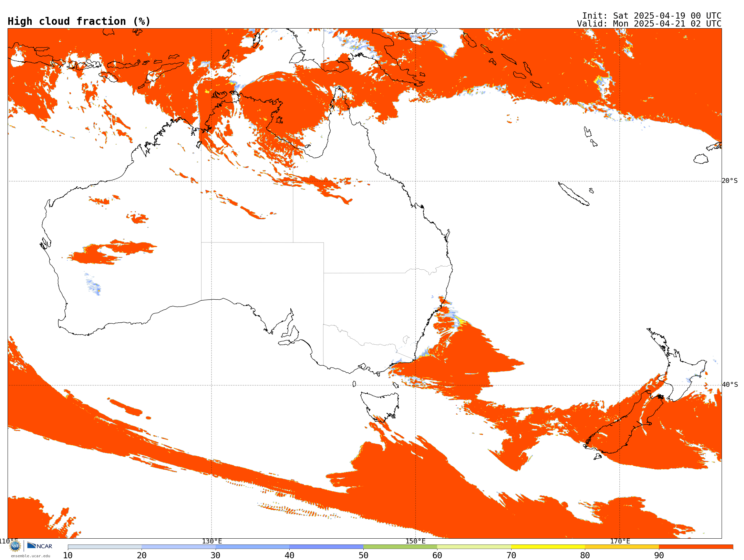
Task: Click the 40°S latitude label
Action: click(730, 385)
